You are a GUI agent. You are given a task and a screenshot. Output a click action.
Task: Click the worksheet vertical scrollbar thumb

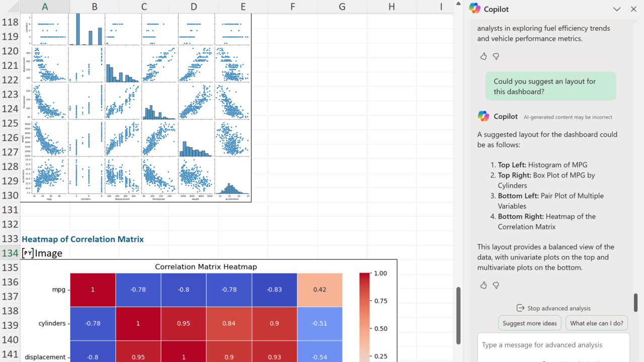point(458,315)
